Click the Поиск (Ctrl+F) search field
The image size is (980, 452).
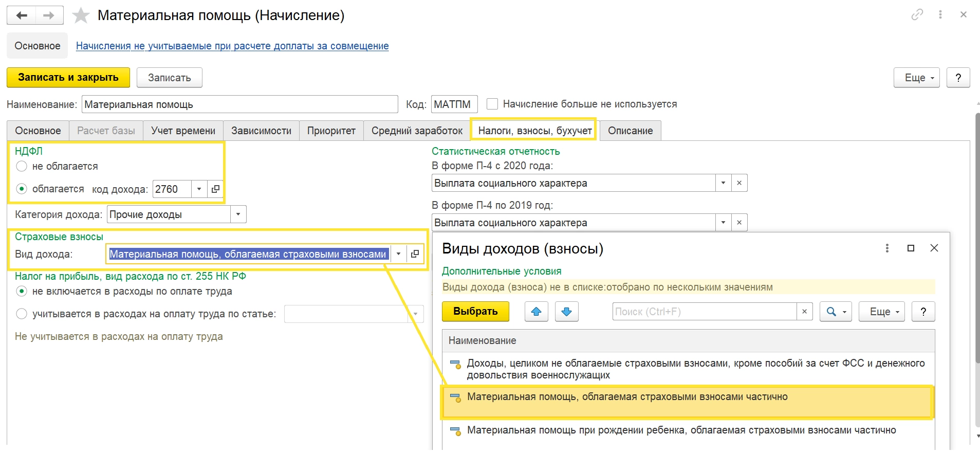point(704,312)
